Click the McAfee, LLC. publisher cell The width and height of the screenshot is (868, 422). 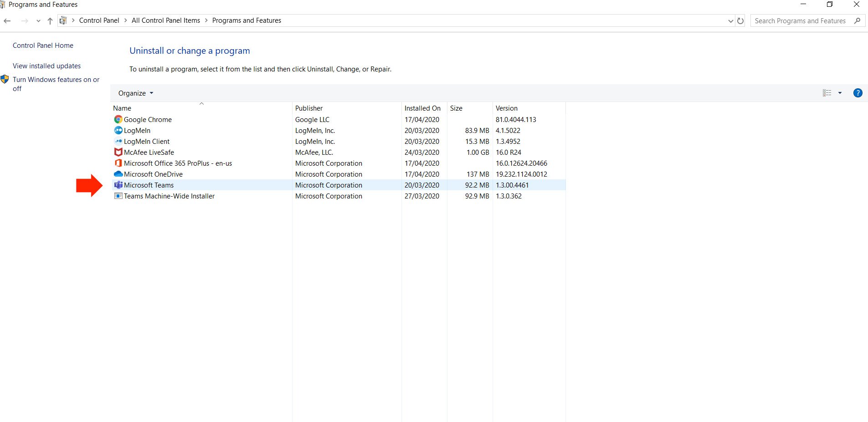[314, 153]
